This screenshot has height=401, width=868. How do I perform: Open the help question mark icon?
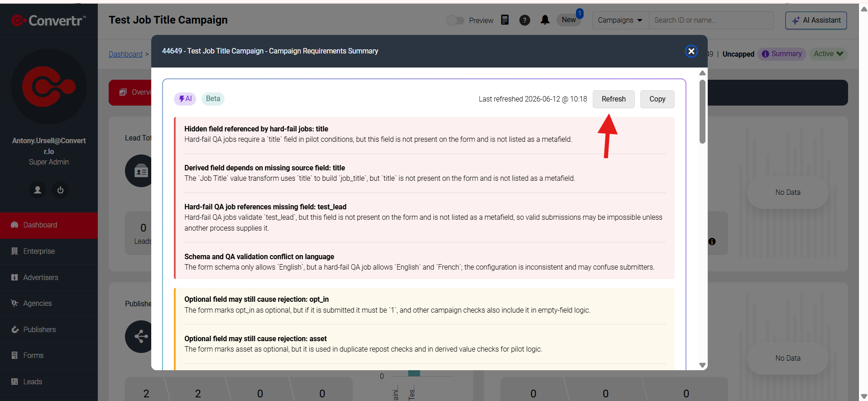(524, 20)
